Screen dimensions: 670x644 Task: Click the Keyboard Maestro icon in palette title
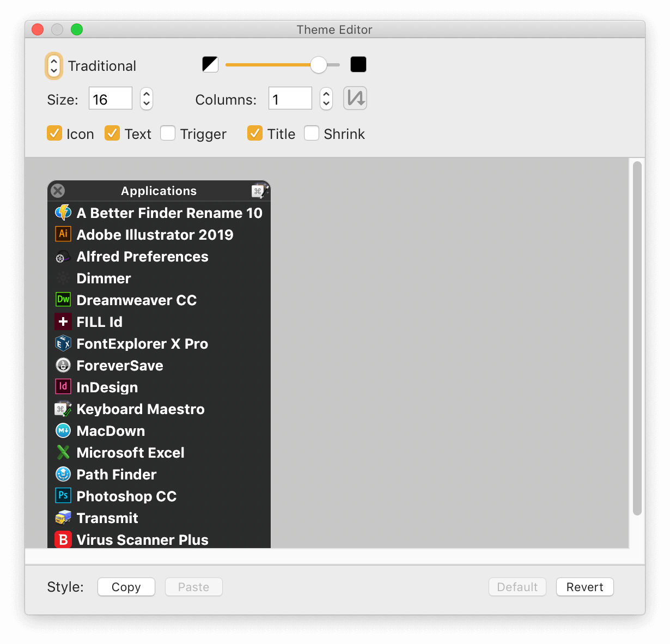pos(260,191)
